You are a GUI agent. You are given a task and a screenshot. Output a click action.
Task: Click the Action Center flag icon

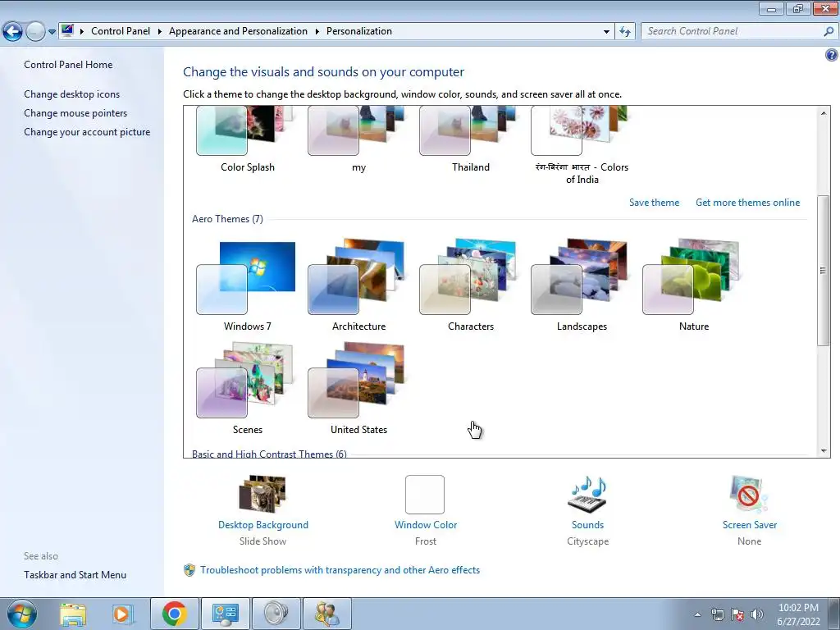[x=737, y=615]
